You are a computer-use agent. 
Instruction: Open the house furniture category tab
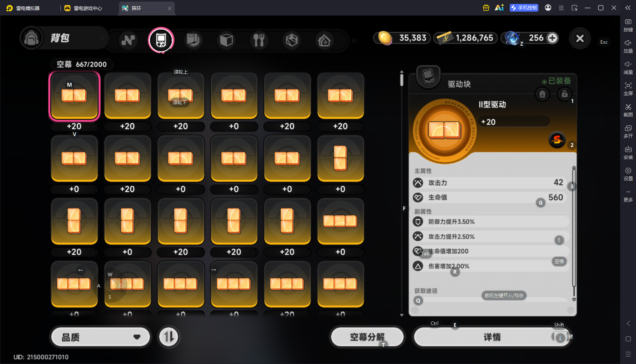(x=324, y=40)
